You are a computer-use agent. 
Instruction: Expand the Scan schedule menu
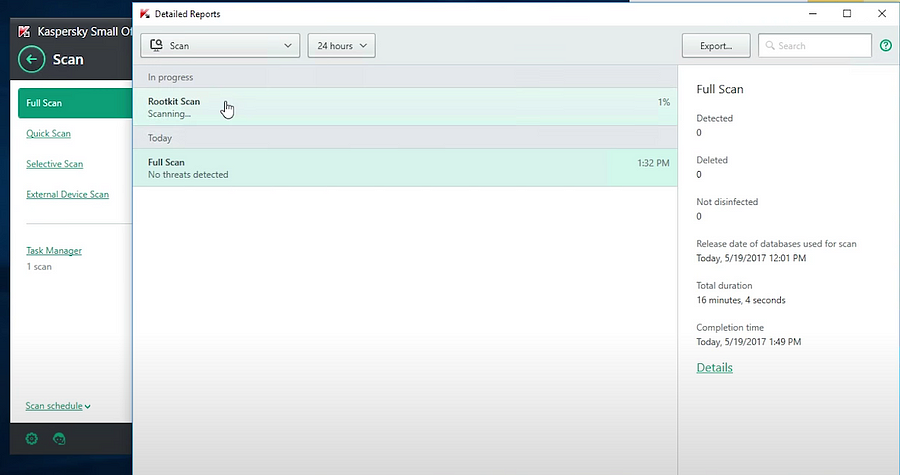58,406
